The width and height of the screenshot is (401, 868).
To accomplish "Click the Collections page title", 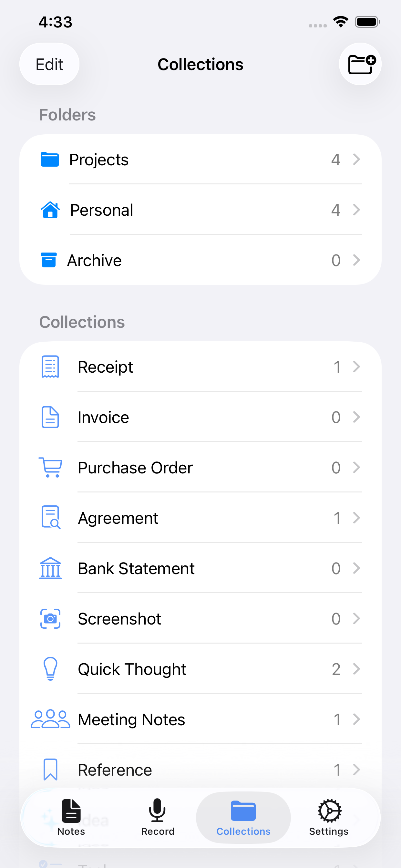I will [200, 64].
